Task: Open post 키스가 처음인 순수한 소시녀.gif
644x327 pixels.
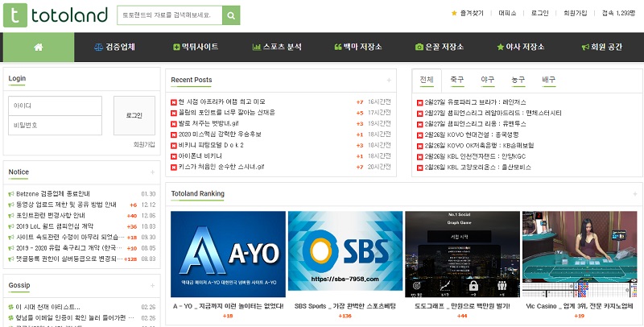Action: point(221,168)
